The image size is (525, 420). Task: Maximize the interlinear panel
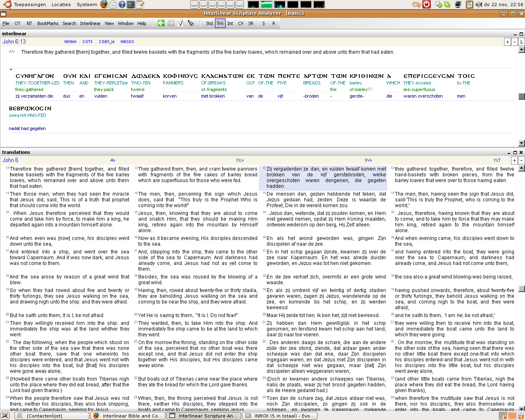(521, 34)
